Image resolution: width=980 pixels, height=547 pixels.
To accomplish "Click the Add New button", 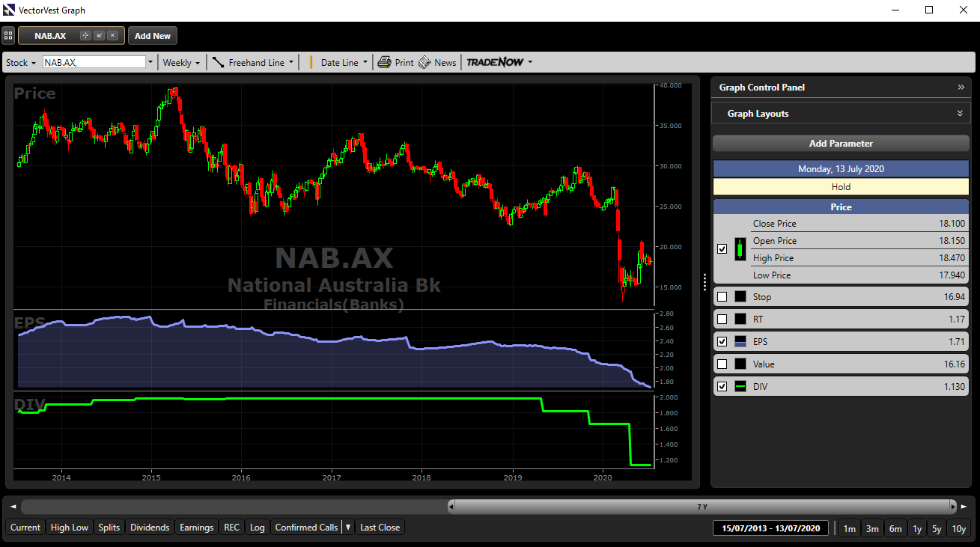I will coord(153,35).
